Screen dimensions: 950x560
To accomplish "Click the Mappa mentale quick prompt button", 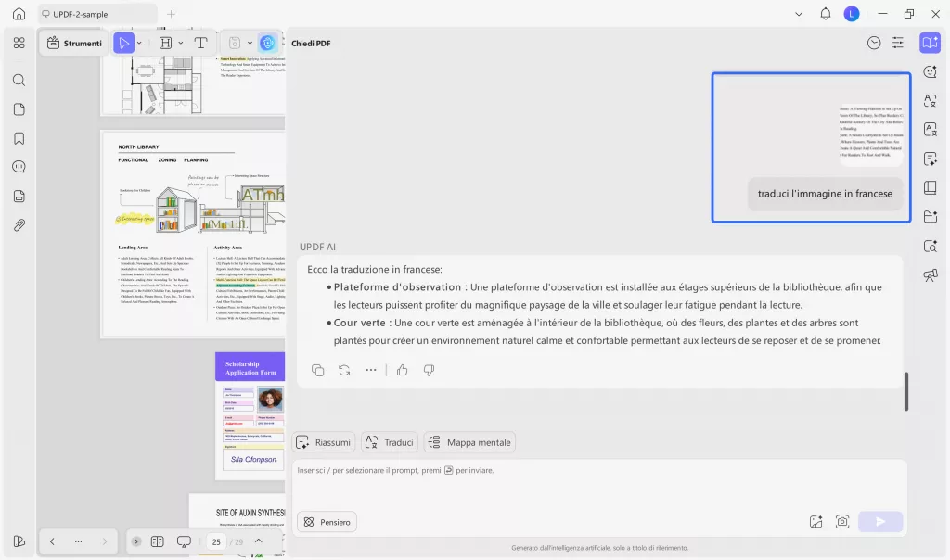I will 469,442.
